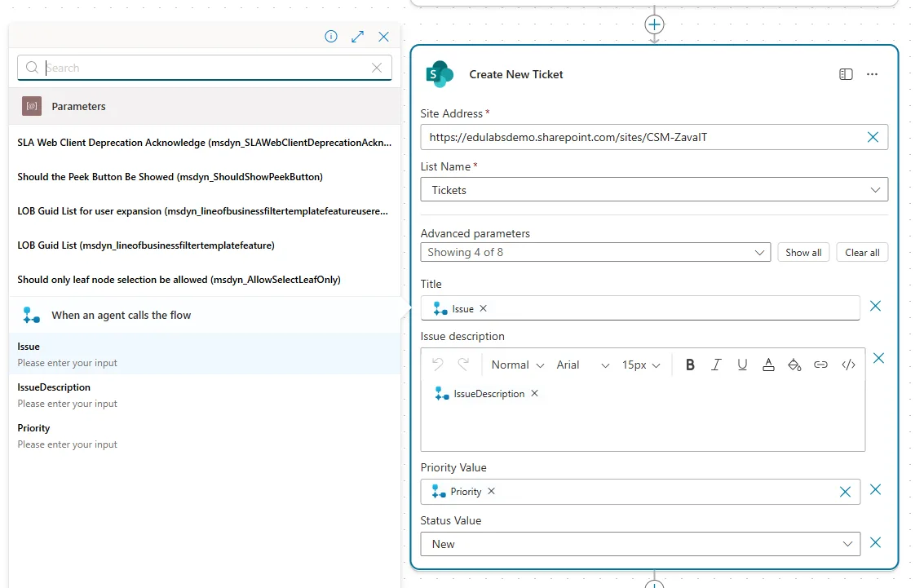Click the highlight color fill icon
Viewport: 924px width, 588px height.
click(794, 365)
